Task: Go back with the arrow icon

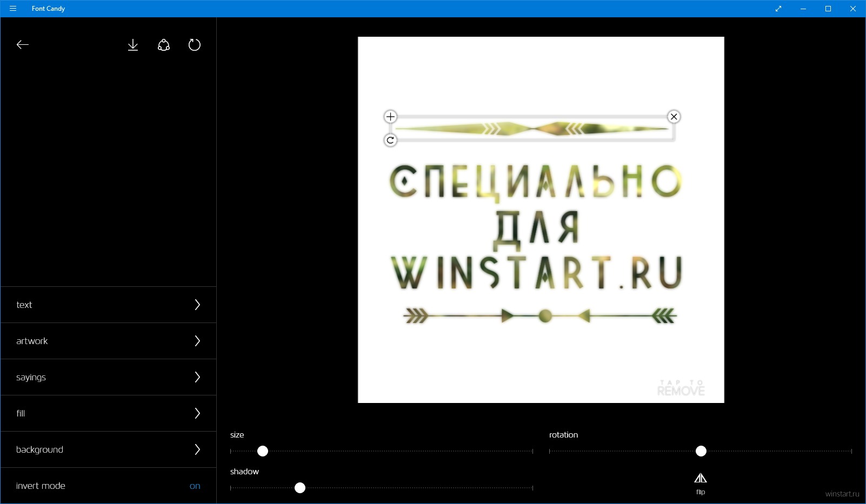Action: (x=22, y=45)
